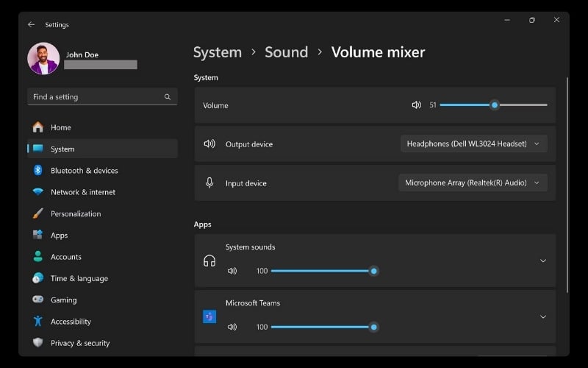Click the Microsoft Teams app icon

(209, 316)
